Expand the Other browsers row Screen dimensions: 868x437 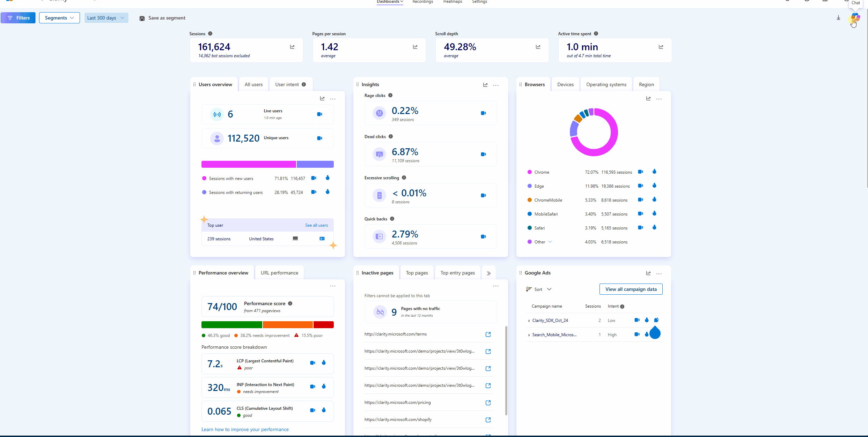[550, 242]
